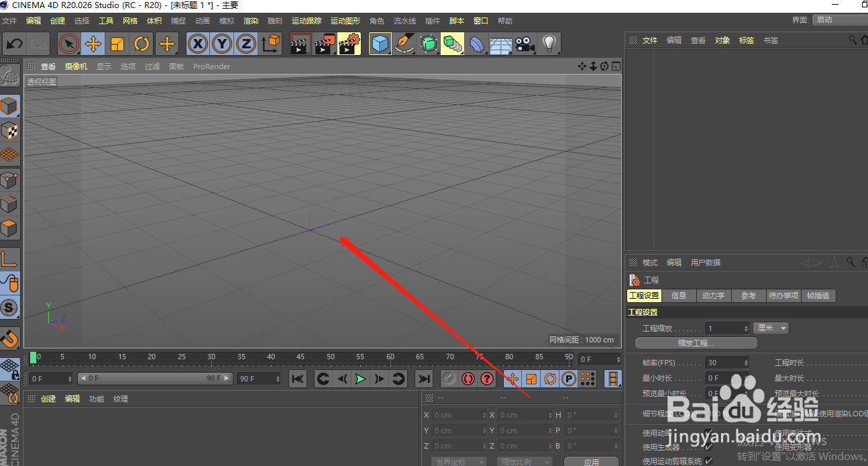Select Polygons mode in left toolbar
This screenshot has width=868, height=466.
(x=9, y=228)
